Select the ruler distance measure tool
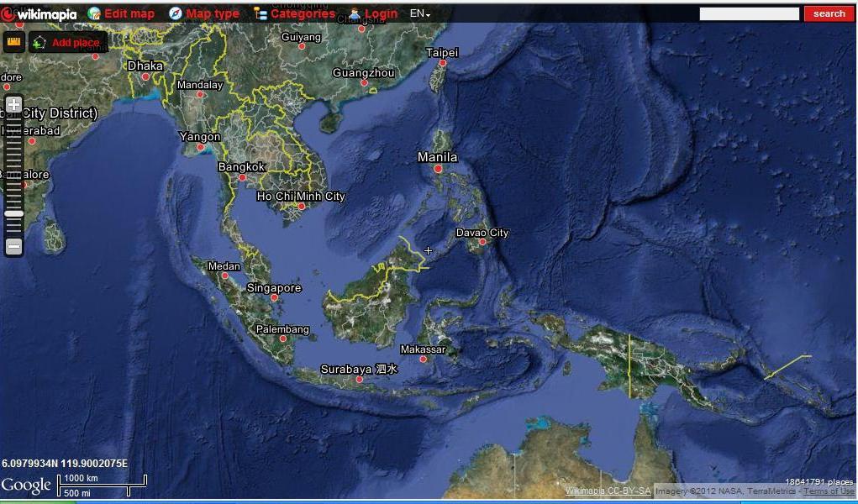This screenshot has width=858, height=504. pyautogui.click(x=13, y=42)
